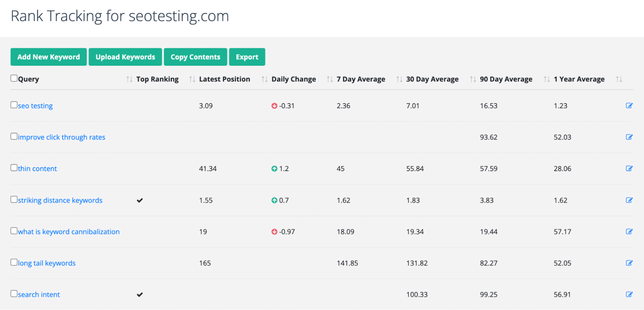This screenshot has height=310, width=644.
Task: Click red down arrow for keyword cannibalization
Action: 274,232
